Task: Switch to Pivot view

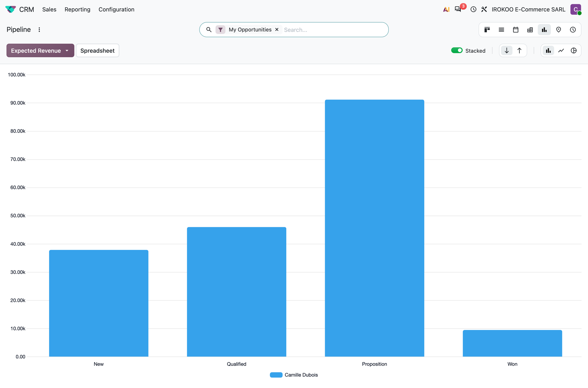Action: coord(530,30)
